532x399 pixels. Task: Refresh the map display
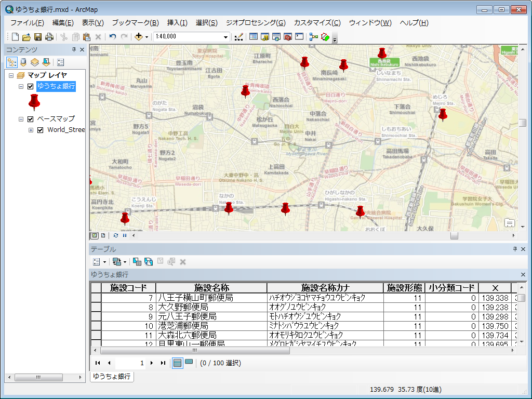(116, 235)
